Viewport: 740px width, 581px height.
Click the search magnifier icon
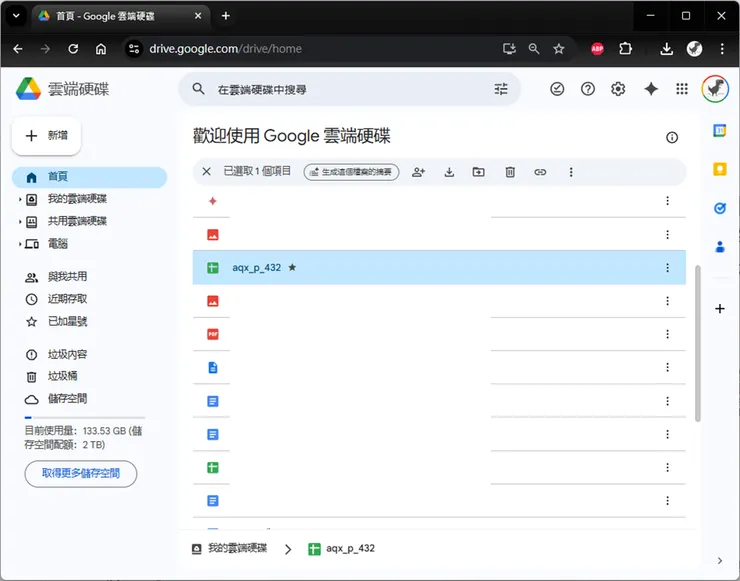pyautogui.click(x=199, y=89)
